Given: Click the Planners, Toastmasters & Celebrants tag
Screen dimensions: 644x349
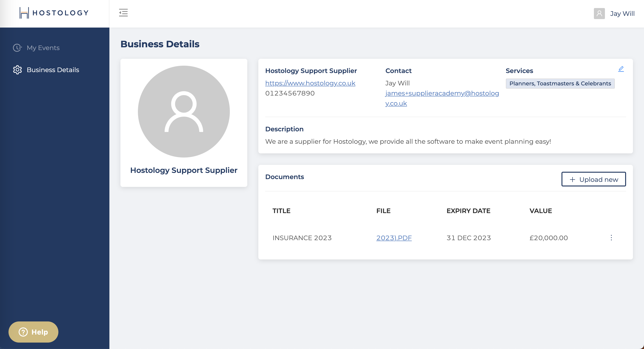Looking at the screenshot, I should (x=560, y=83).
